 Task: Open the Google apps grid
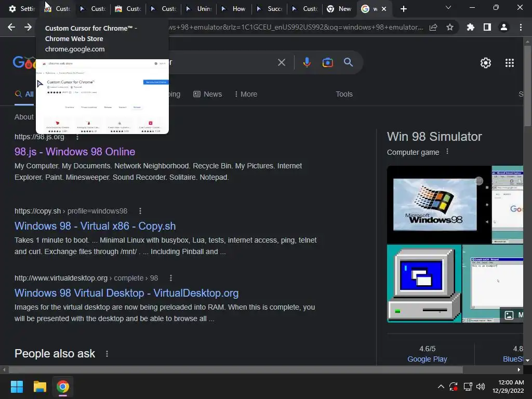510,63
